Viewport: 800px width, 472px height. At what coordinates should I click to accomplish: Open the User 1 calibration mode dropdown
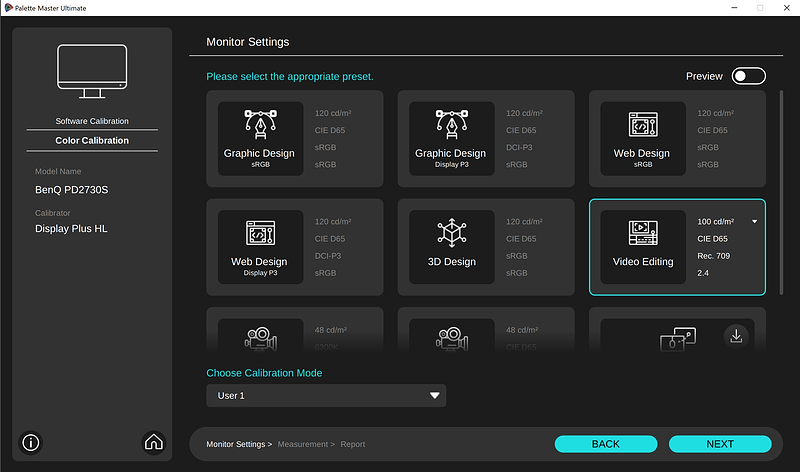(326, 395)
